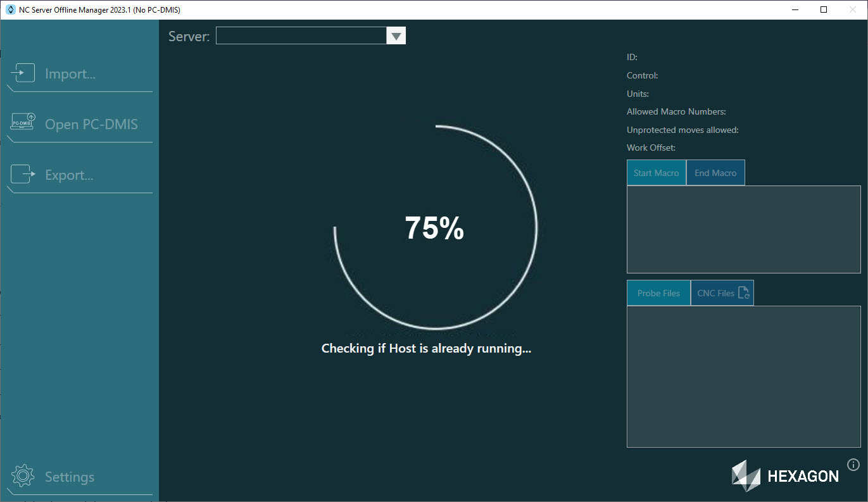The height and width of the screenshot is (502, 868).
Task: Click Settings at the bottom of the sidebar
Action: (70, 477)
